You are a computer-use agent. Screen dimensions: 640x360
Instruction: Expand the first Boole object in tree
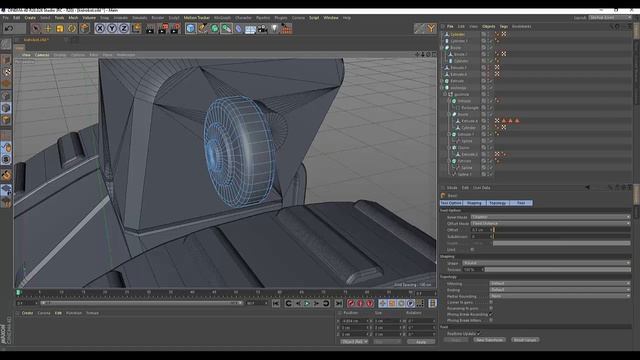pos(443,48)
